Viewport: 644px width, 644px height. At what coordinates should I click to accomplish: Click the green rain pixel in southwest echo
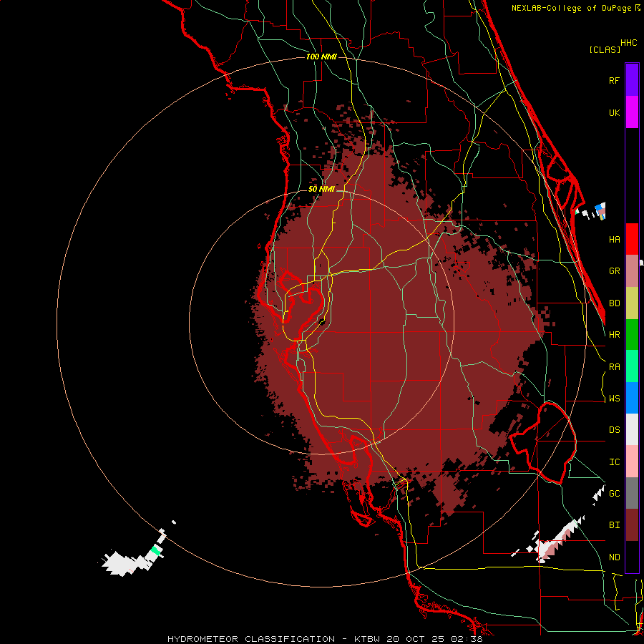coord(155,550)
